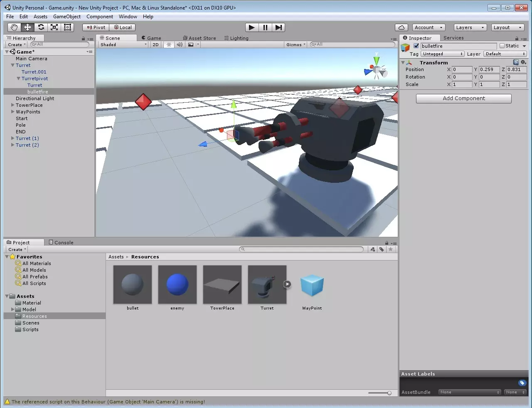Toggle scene audio speaker icon
Viewport: 532px width, 408px height.
coord(180,44)
